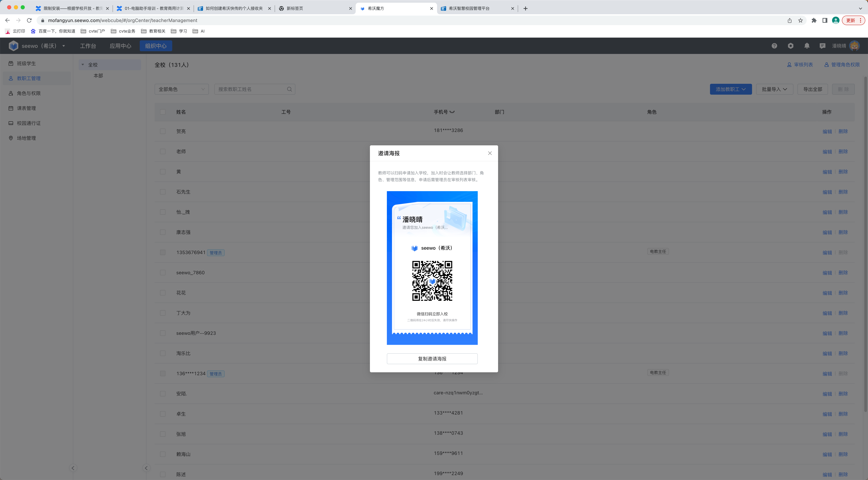
Task: Click the browser share icon
Action: (790, 21)
